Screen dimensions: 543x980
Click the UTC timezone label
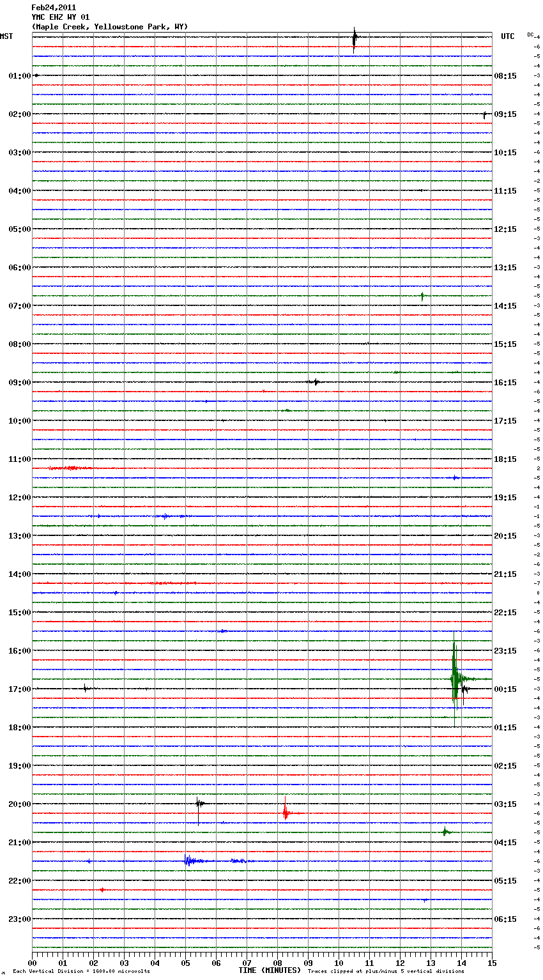(x=508, y=36)
